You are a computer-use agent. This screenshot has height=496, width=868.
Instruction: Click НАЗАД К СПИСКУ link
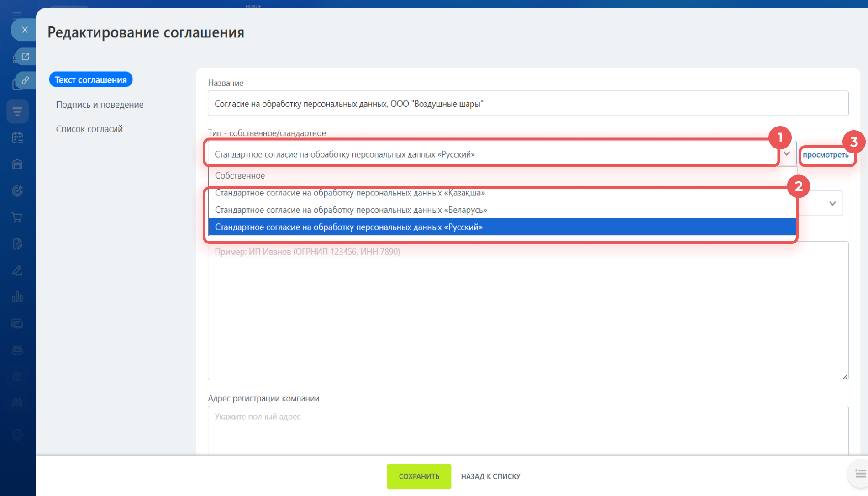pos(490,476)
